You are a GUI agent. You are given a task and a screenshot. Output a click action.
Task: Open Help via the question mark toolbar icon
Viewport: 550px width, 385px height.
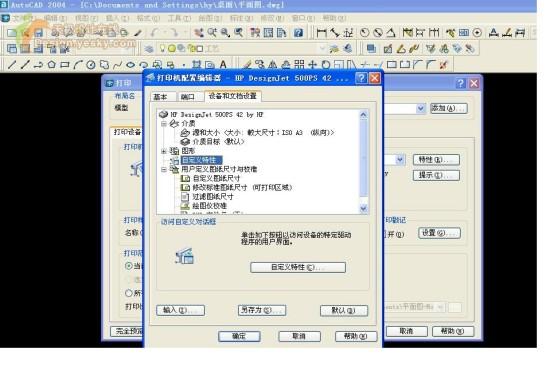[x=298, y=33]
